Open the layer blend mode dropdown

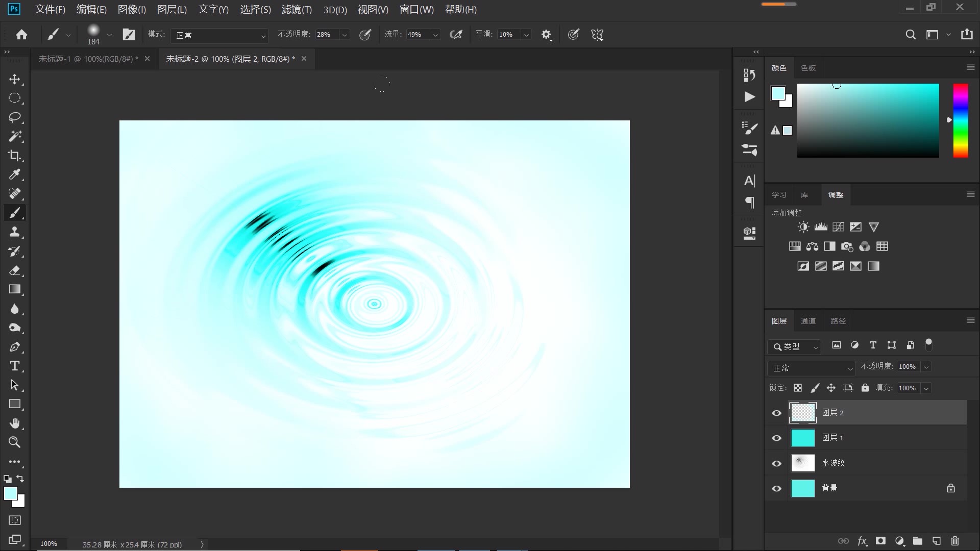812,368
